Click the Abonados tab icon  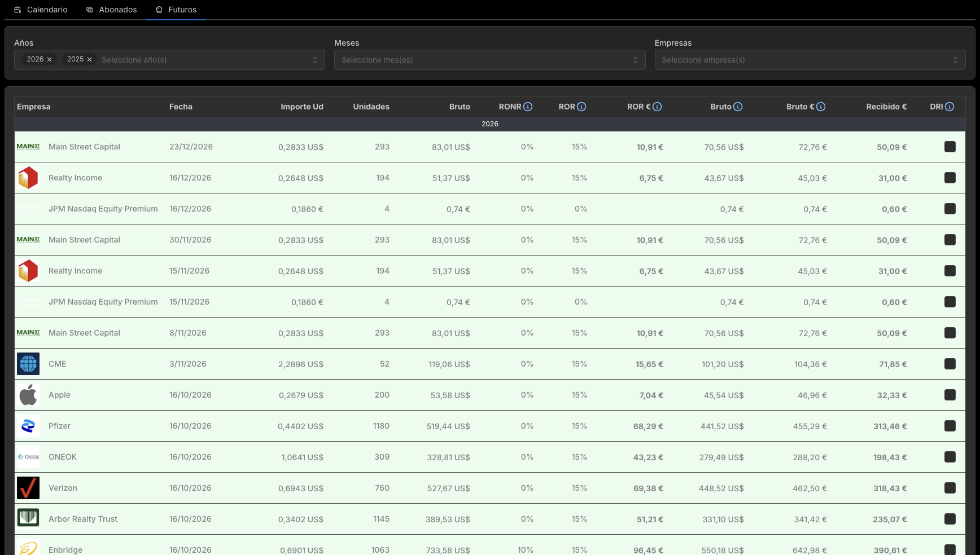[x=90, y=10]
